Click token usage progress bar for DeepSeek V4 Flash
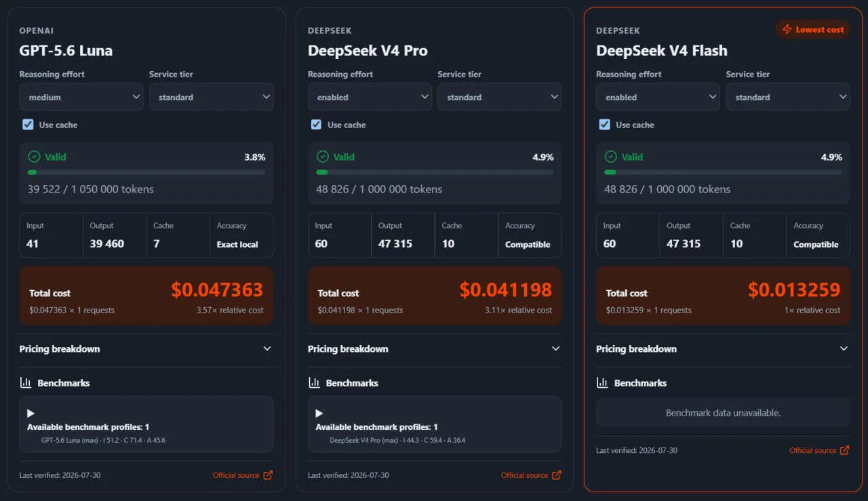 click(723, 172)
